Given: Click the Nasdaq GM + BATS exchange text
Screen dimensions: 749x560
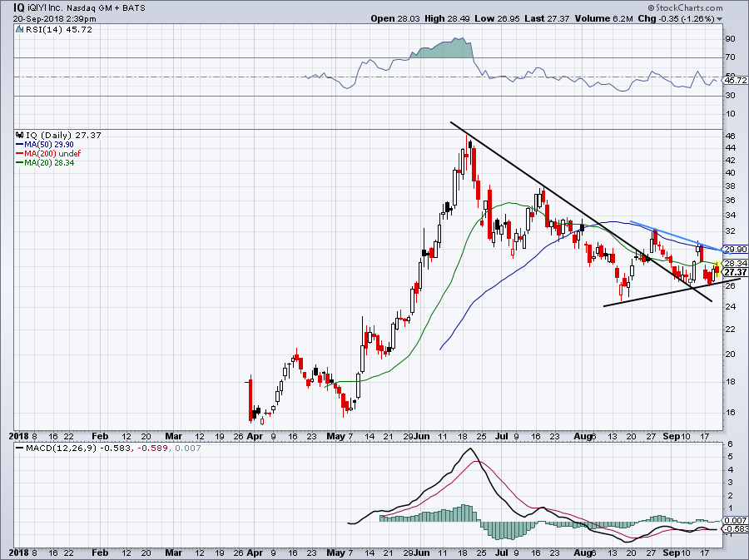Looking at the screenshot, I should [x=106, y=8].
